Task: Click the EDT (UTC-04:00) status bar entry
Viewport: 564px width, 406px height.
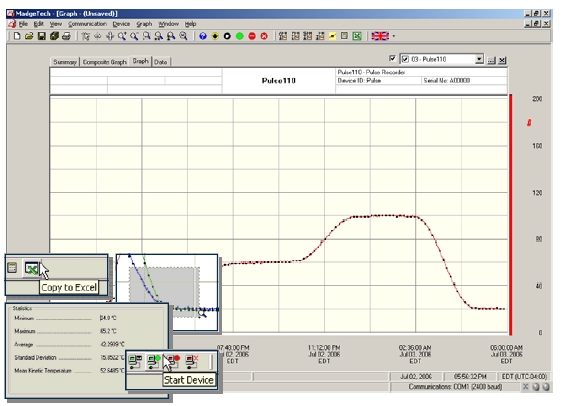Action: pyautogui.click(x=524, y=377)
